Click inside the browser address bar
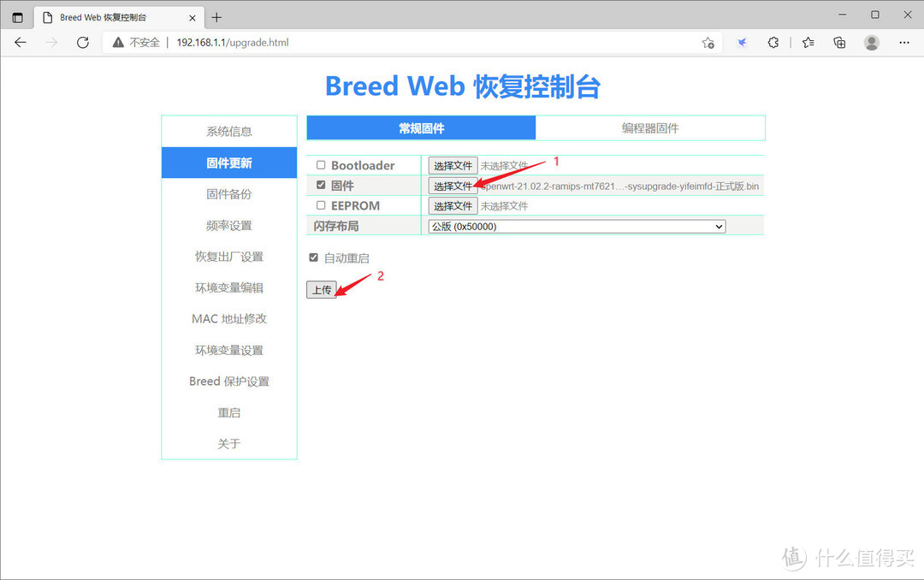The image size is (924, 580). tap(342, 42)
